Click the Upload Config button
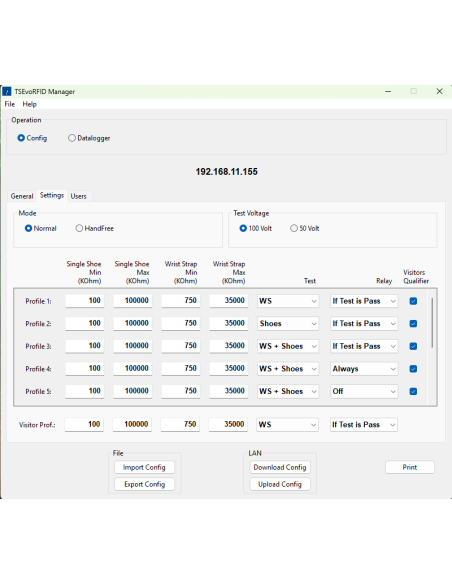Screen dimensions: 452x584 coord(280,484)
